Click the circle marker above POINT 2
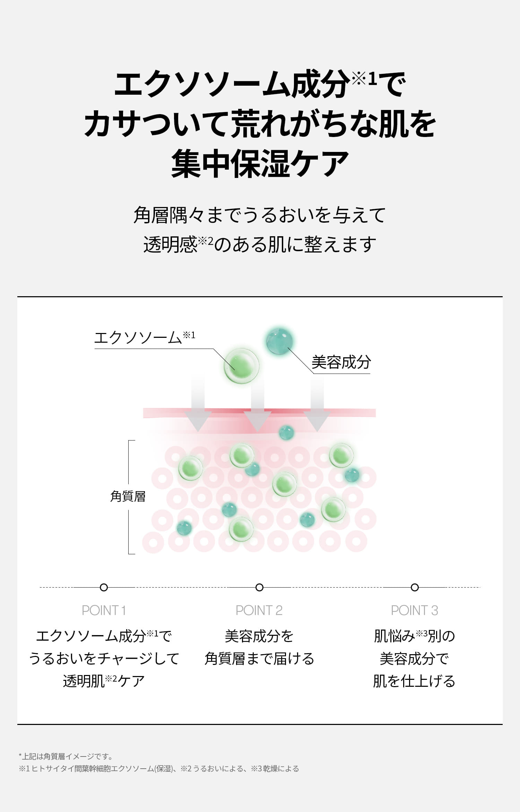520x812 pixels. point(259,587)
